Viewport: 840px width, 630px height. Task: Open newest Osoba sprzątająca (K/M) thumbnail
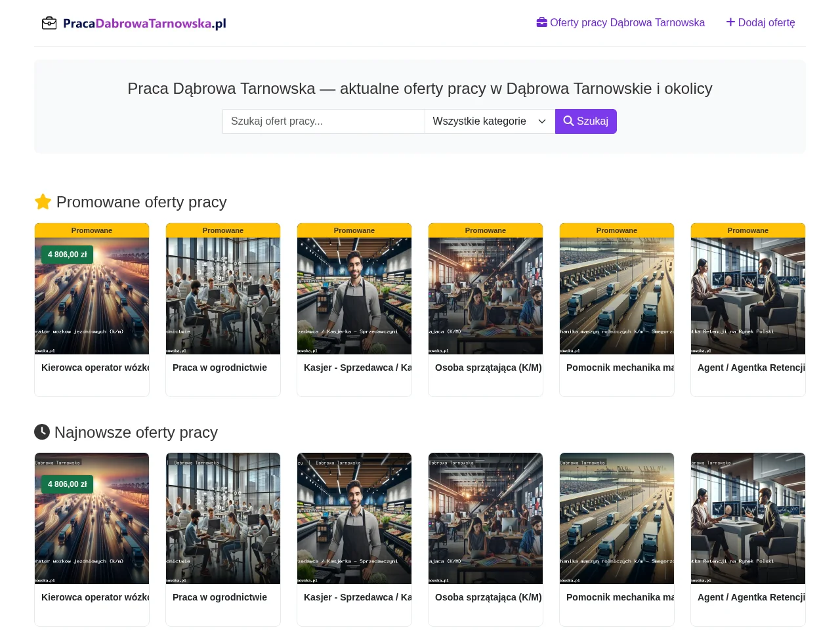click(486, 518)
